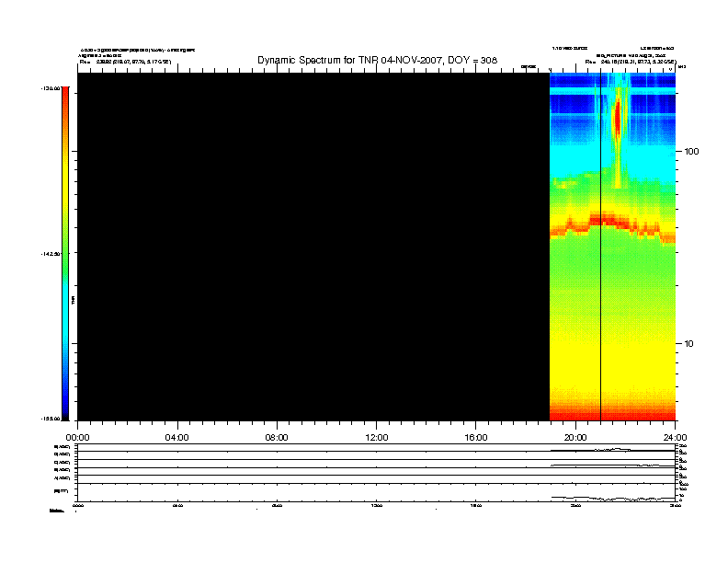
Task: Click the vertical black time marker line in the spectrum
Action: (601, 247)
